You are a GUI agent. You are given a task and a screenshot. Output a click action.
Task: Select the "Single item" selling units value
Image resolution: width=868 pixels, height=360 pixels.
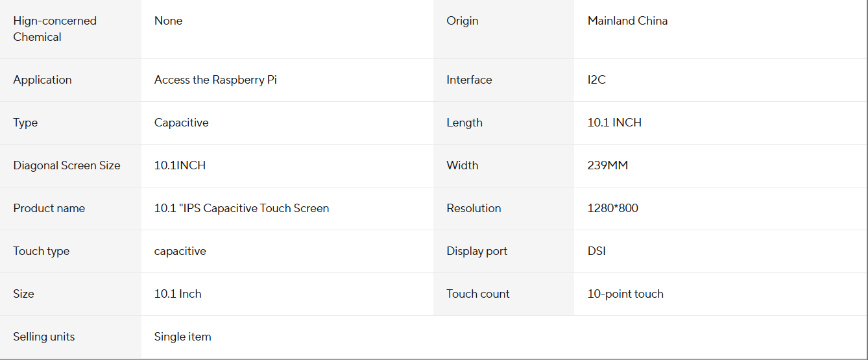click(182, 337)
